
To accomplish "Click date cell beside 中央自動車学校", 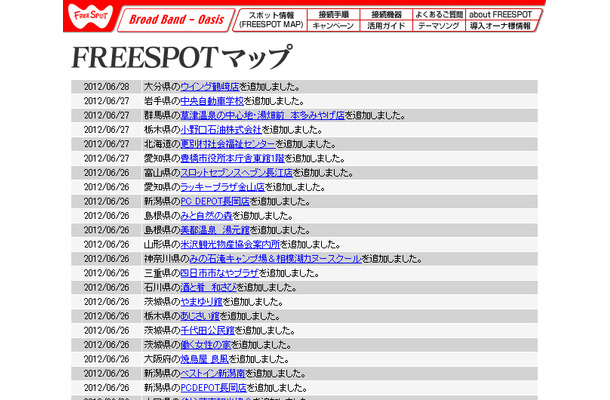I will (x=106, y=101).
